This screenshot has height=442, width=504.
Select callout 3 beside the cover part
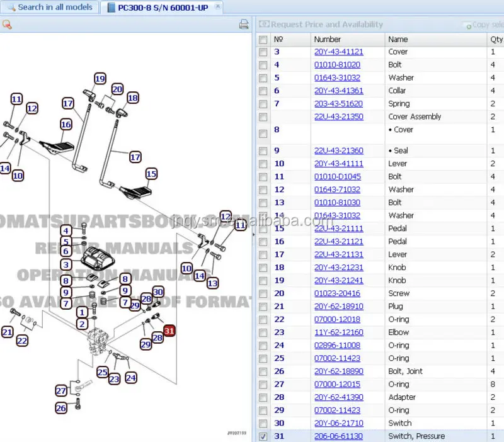66,265
